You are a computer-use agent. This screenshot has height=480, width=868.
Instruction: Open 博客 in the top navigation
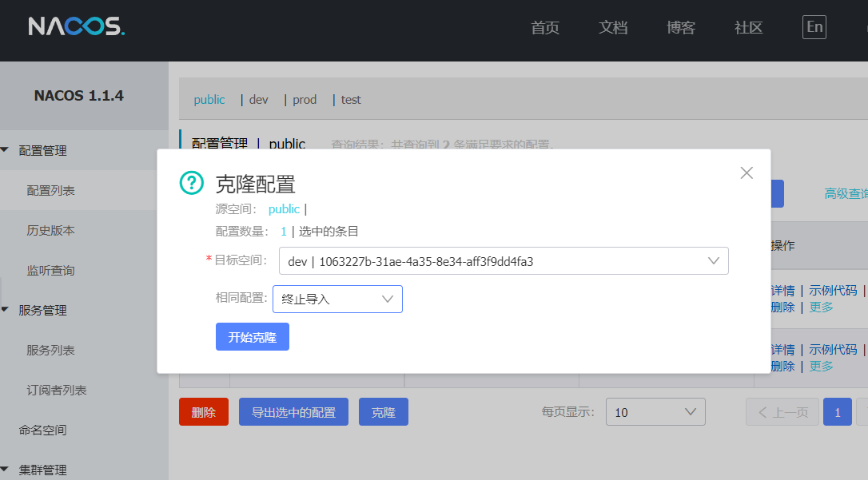point(681,28)
